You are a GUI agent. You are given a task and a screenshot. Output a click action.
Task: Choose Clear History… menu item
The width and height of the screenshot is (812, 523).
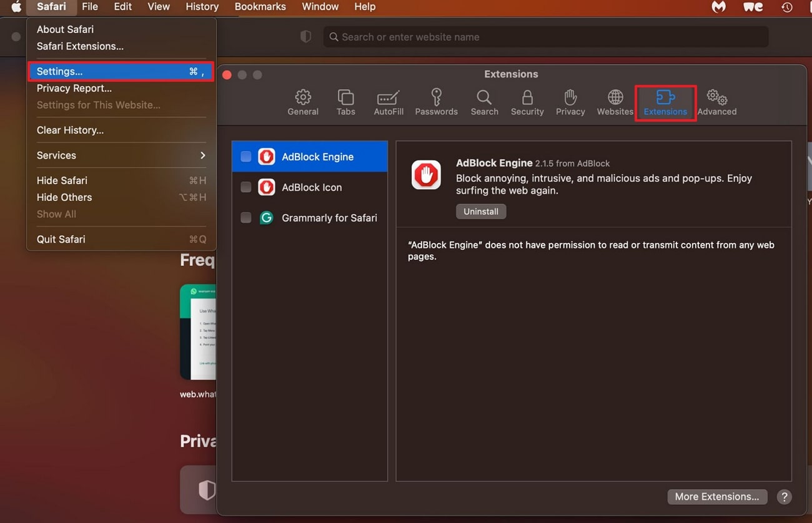[x=121, y=130]
